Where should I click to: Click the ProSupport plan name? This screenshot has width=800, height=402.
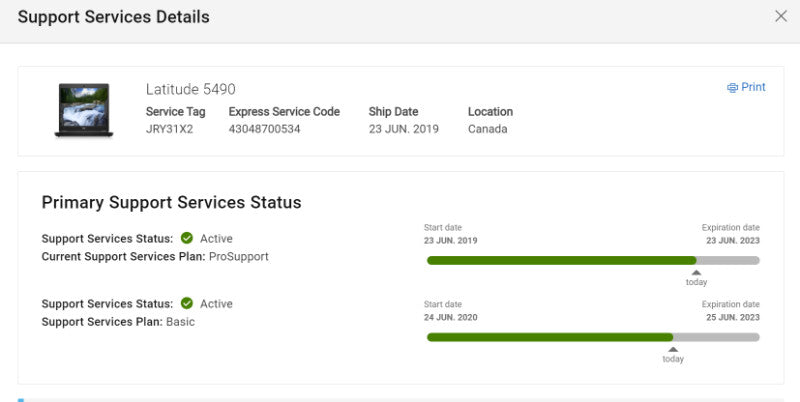pos(239,257)
